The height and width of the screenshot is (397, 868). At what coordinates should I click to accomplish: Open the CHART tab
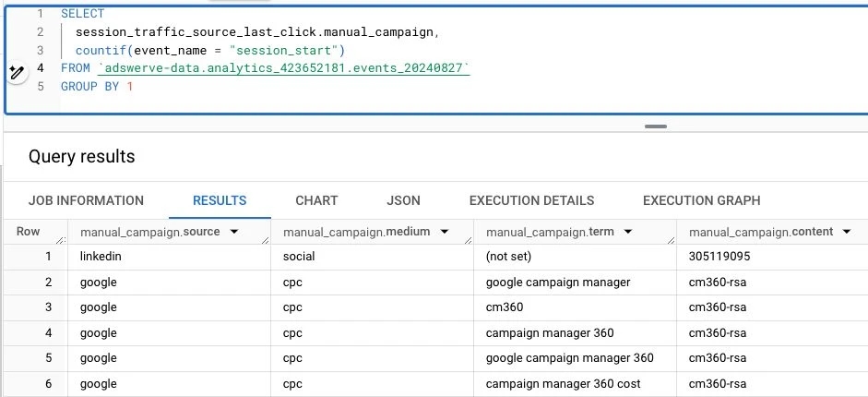(316, 200)
